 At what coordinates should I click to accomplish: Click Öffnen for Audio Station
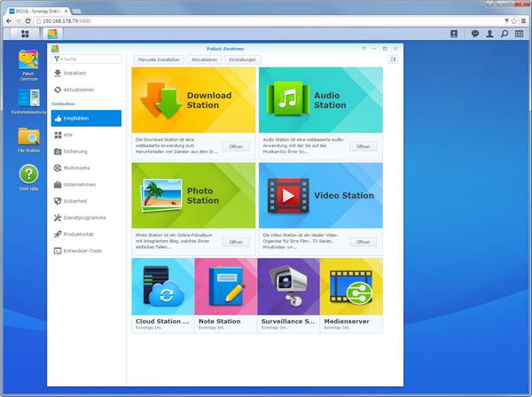click(x=363, y=146)
